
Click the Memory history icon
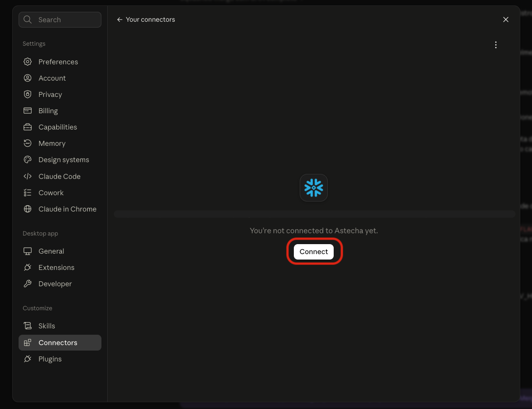[28, 143]
